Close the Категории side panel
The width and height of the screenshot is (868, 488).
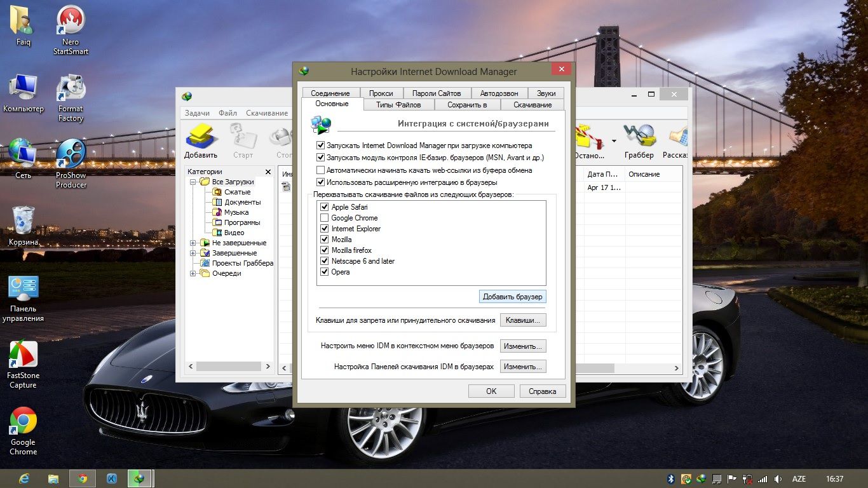[x=268, y=172]
